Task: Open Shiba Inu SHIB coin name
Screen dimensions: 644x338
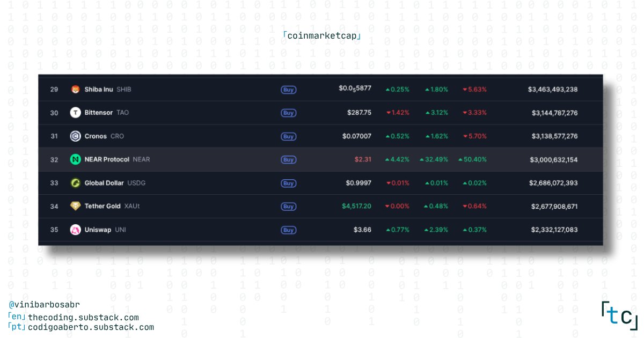Action: tap(108, 90)
